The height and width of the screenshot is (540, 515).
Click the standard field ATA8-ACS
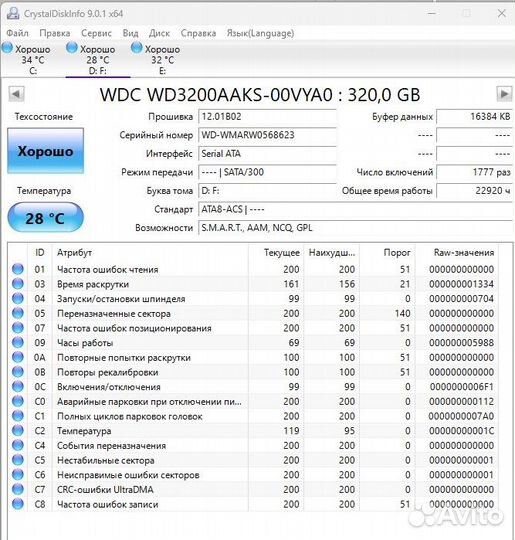point(356,209)
